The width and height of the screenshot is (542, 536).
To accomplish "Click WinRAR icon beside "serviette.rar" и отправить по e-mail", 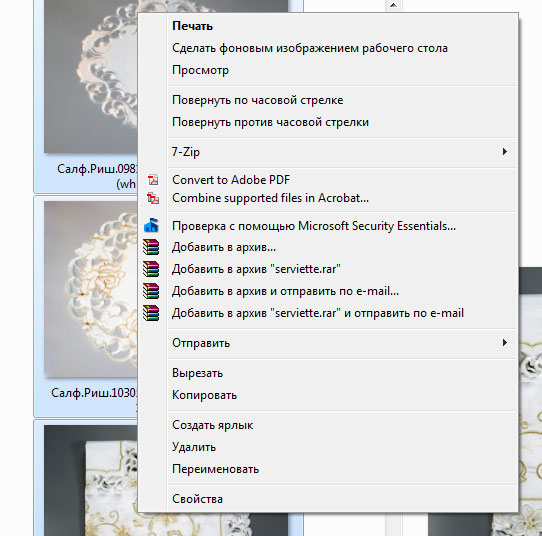I will click(151, 313).
